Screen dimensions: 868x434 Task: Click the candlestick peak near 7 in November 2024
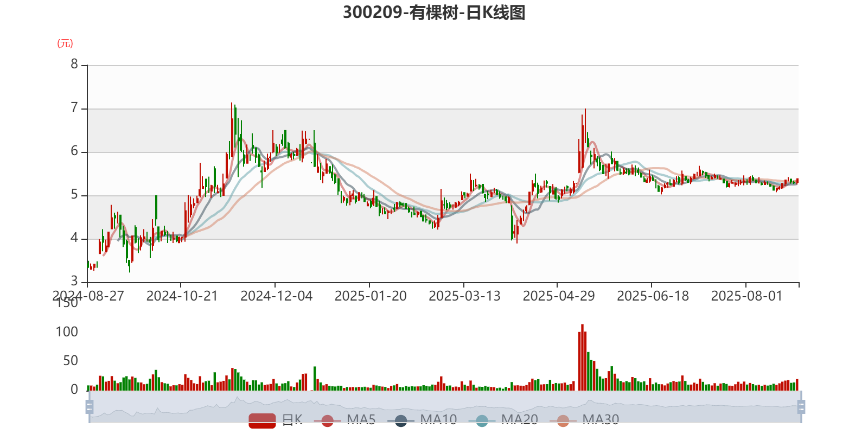(x=232, y=130)
